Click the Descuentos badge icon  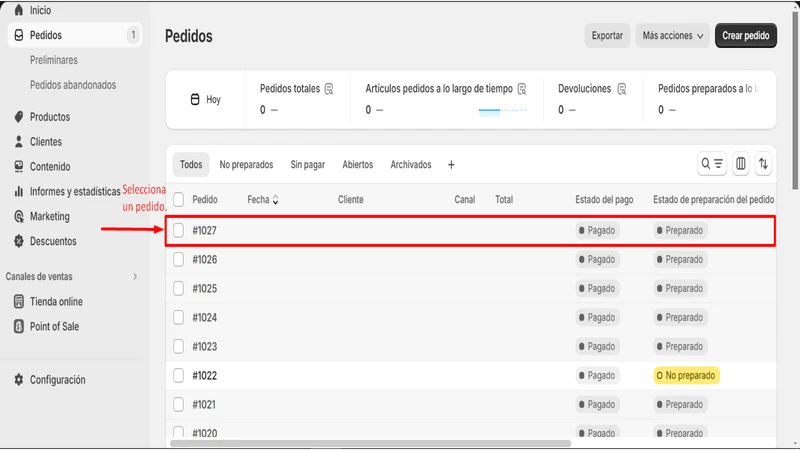coord(19,241)
